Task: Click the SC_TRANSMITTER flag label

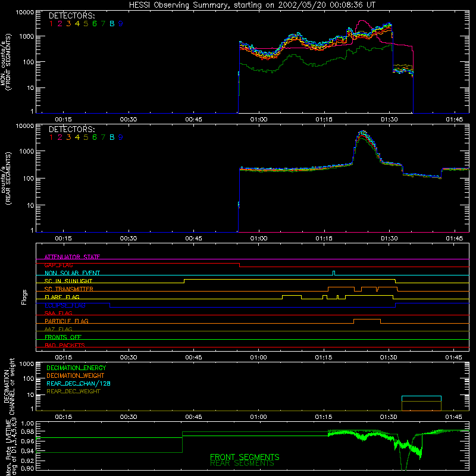Action: (x=68, y=289)
